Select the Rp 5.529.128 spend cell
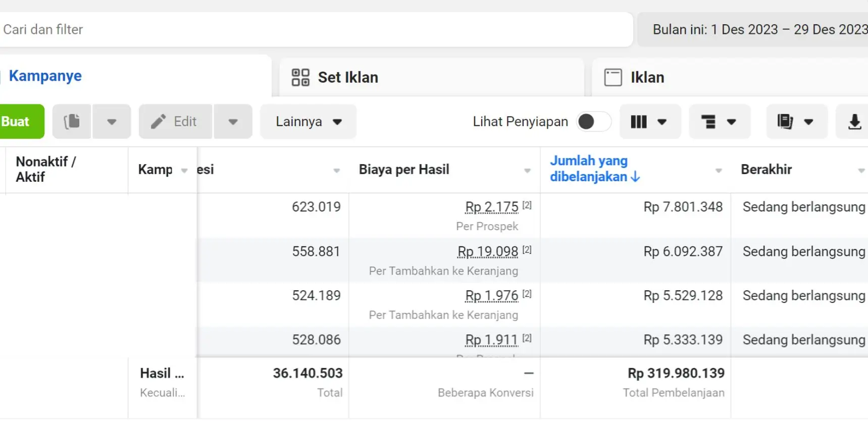The width and height of the screenshot is (868, 421). [x=683, y=295]
